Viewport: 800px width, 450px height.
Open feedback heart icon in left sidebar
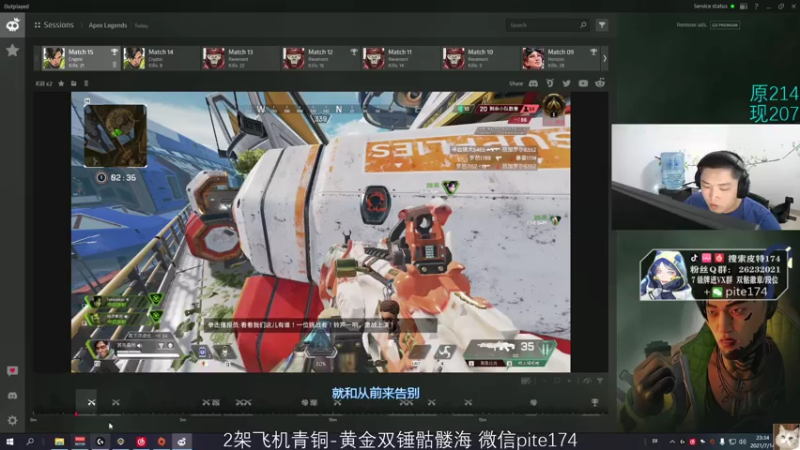point(12,371)
